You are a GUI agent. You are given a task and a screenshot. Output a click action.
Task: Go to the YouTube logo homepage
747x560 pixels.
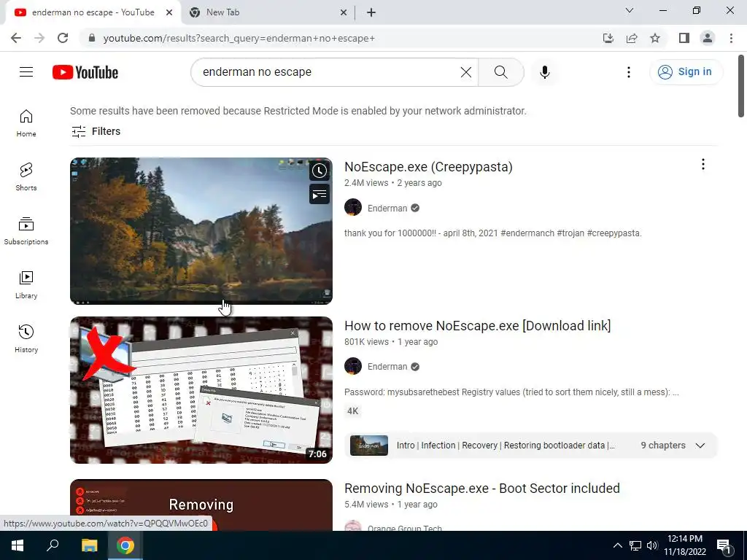click(x=85, y=72)
